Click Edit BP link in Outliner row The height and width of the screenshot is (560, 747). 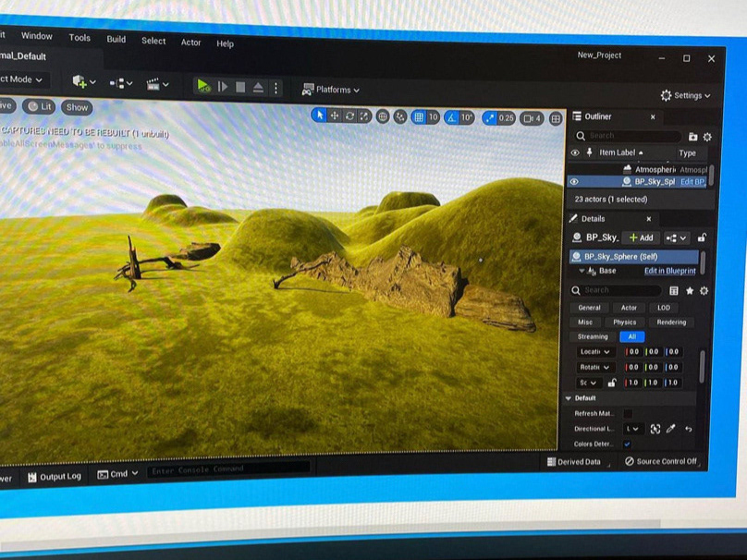click(x=693, y=182)
